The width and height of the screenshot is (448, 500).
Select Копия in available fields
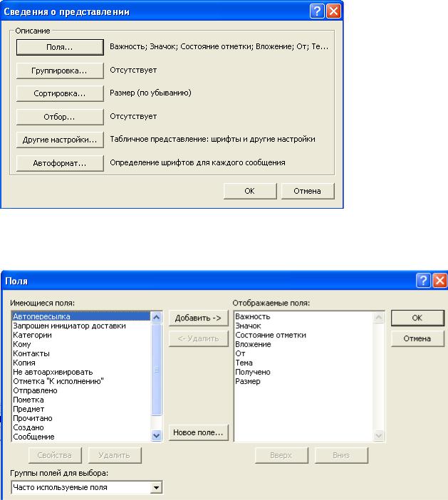click(81, 363)
